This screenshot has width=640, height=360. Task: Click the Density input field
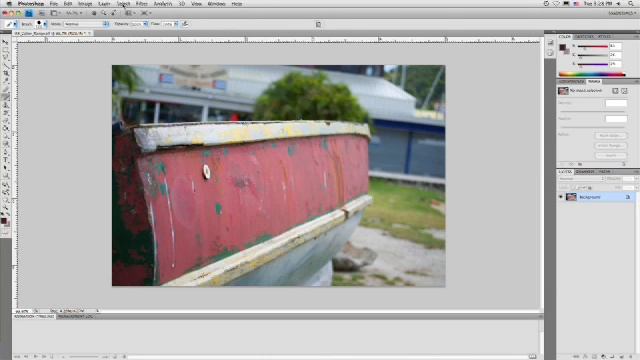pos(616,103)
